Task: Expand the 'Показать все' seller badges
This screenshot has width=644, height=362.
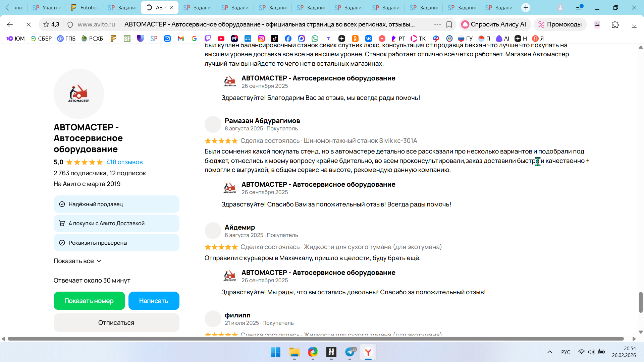Action: [77, 261]
